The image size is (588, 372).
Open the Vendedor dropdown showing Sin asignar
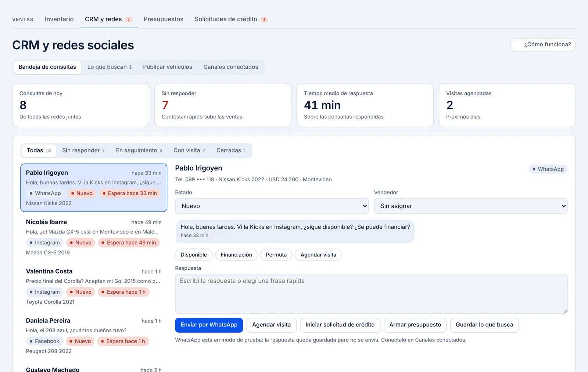click(470, 206)
